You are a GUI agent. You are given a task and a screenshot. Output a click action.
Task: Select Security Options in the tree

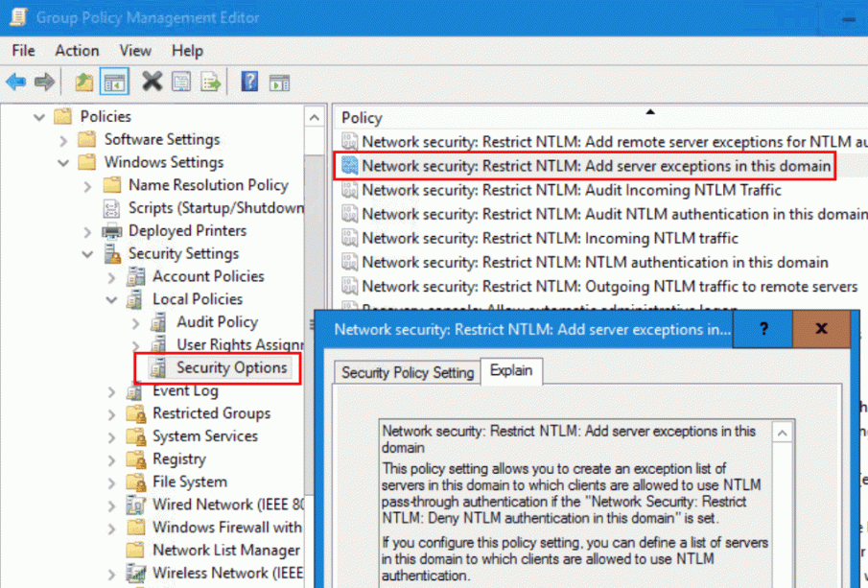click(231, 367)
